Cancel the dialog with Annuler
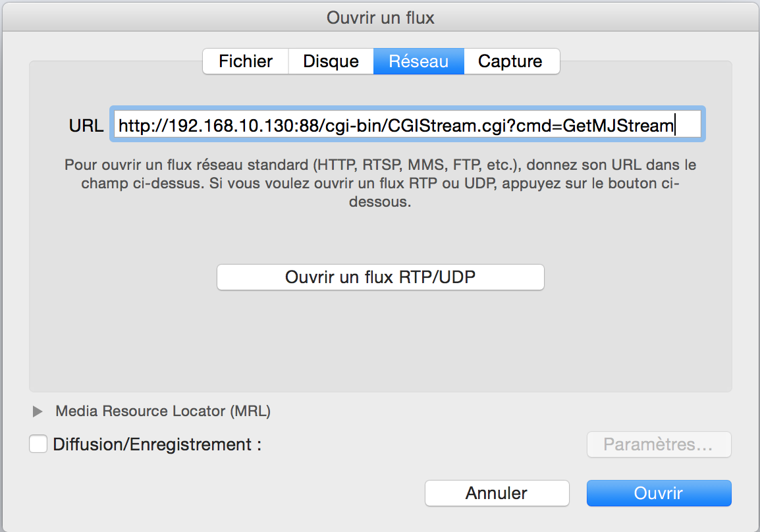This screenshot has width=760, height=532. tap(497, 493)
